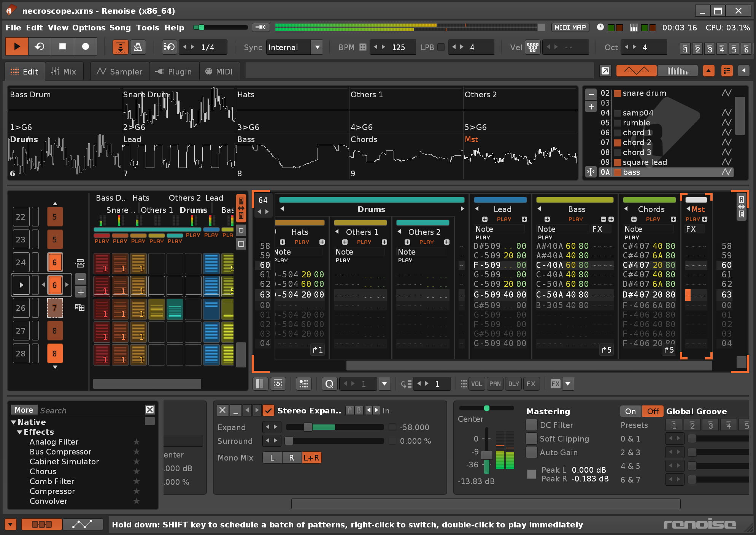
Task: Switch to the MIDI tab
Action: pos(219,71)
